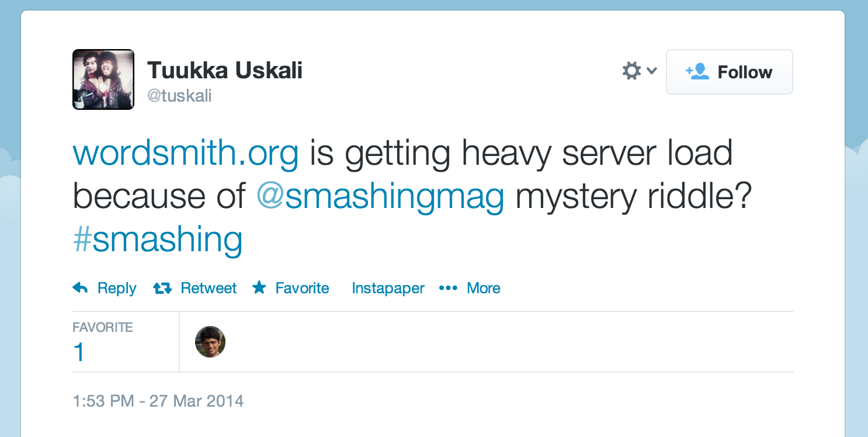View Tuukka Uskali's profile picture
The image size is (868, 437).
pos(103,79)
